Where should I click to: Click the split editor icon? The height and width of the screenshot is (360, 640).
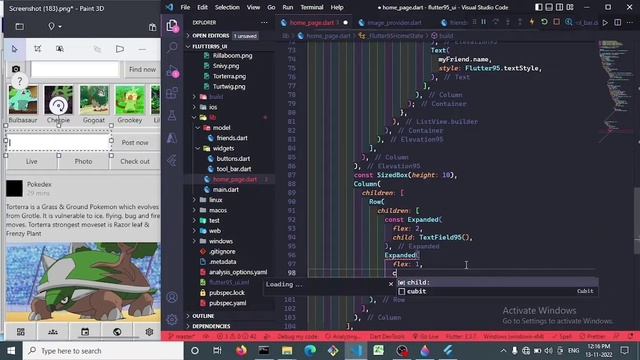pyautogui.click(x=618, y=22)
